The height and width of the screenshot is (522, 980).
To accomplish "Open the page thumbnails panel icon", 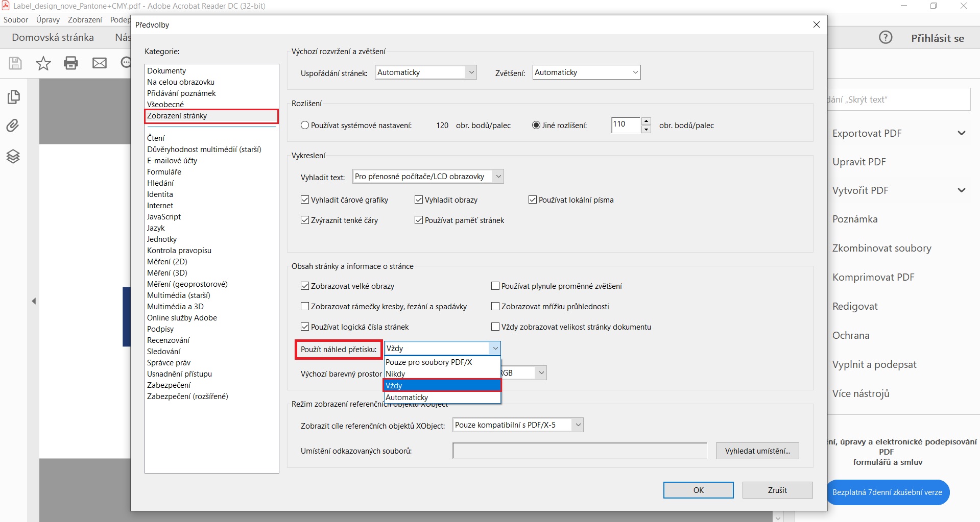I will pyautogui.click(x=14, y=97).
